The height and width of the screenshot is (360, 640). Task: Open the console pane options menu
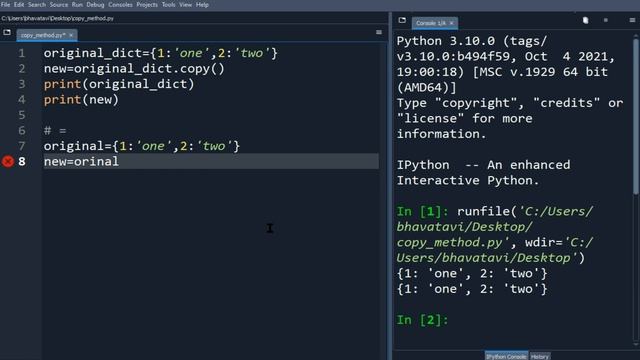(632, 20)
